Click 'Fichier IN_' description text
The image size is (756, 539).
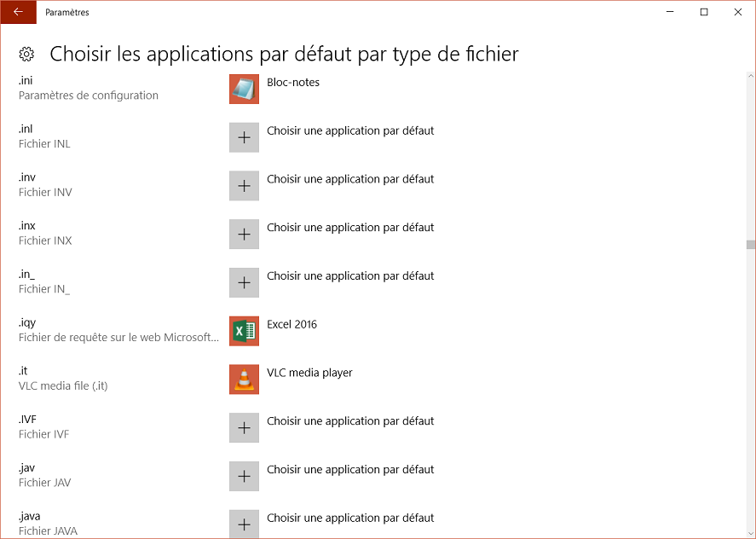click(x=44, y=289)
